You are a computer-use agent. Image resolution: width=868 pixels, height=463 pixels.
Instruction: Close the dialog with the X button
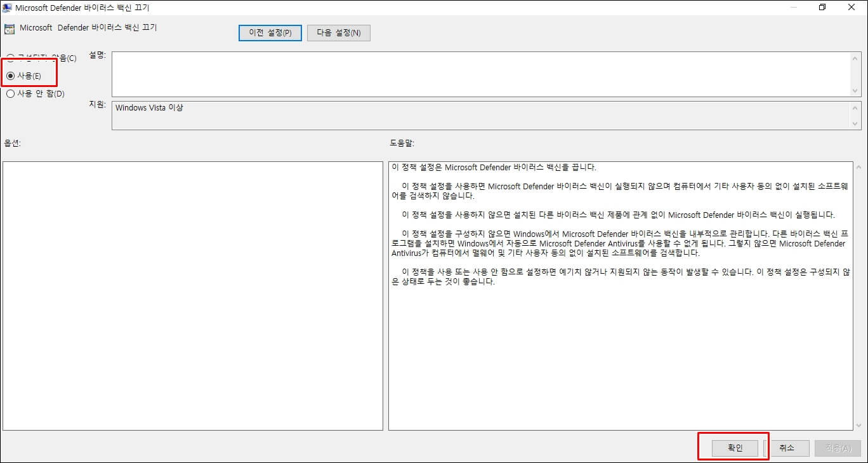[852, 8]
